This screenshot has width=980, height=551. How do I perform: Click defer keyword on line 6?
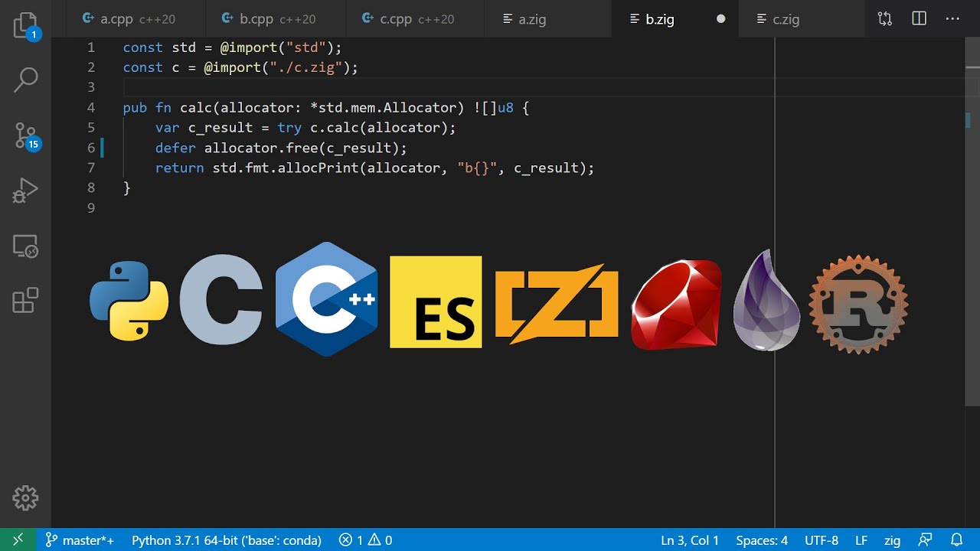pos(175,148)
